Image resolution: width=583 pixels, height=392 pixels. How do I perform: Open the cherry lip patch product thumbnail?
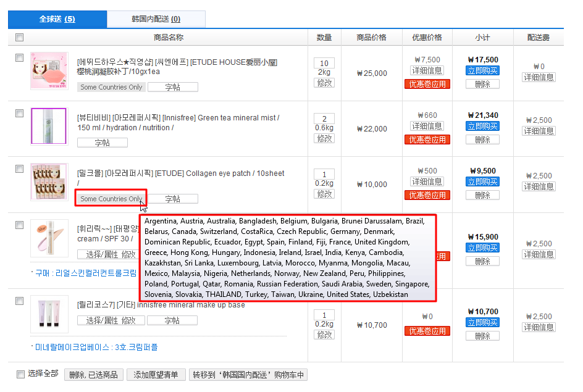tap(49, 70)
